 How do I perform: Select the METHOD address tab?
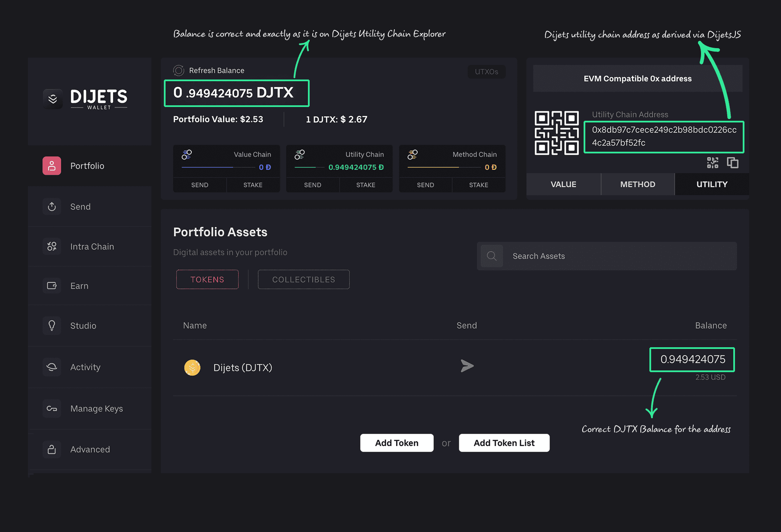[637, 184]
